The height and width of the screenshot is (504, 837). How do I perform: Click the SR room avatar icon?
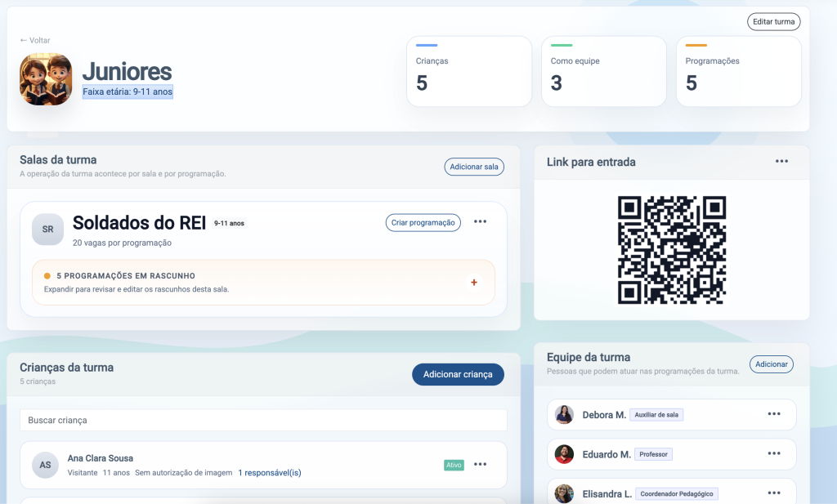(47, 230)
